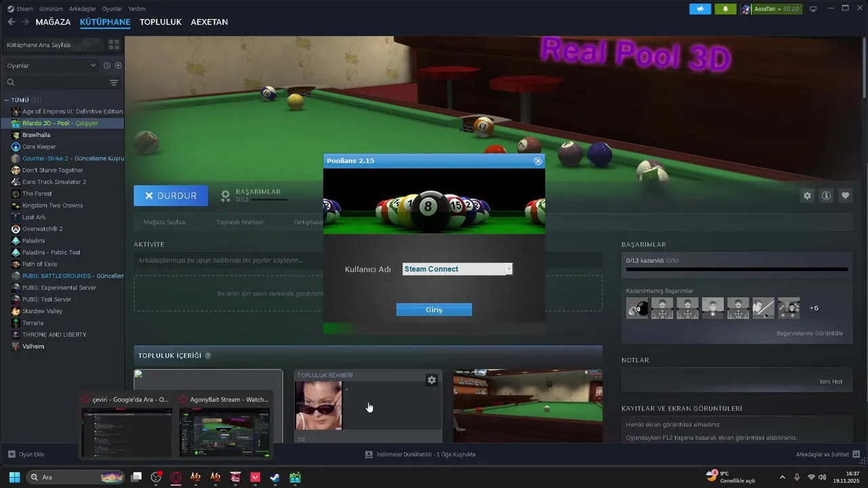Expand the Oyunlar filter dropdown

pyautogui.click(x=52, y=66)
